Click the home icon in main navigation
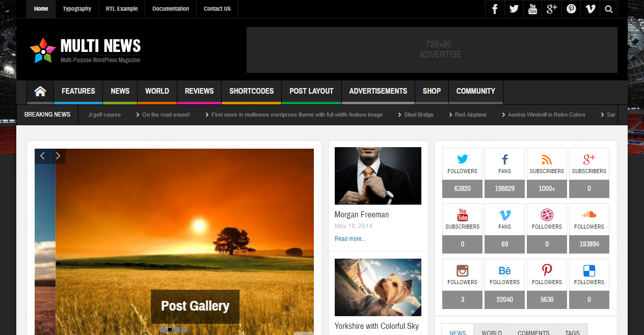Viewport: 644px width, 335px height. click(40, 92)
